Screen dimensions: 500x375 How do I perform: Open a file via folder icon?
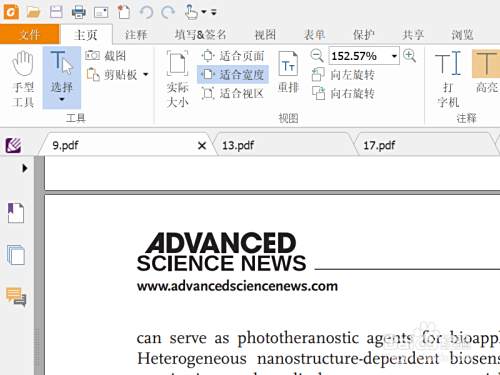(34, 13)
